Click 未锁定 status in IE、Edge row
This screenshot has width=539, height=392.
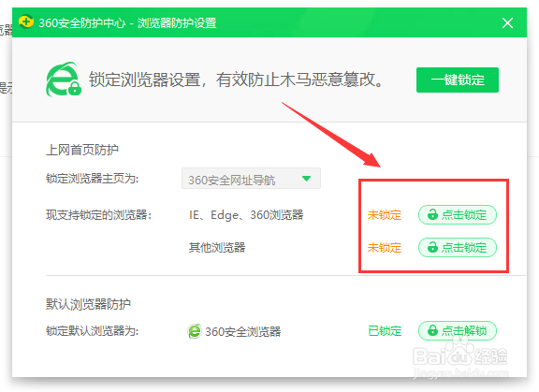[x=385, y=215]
